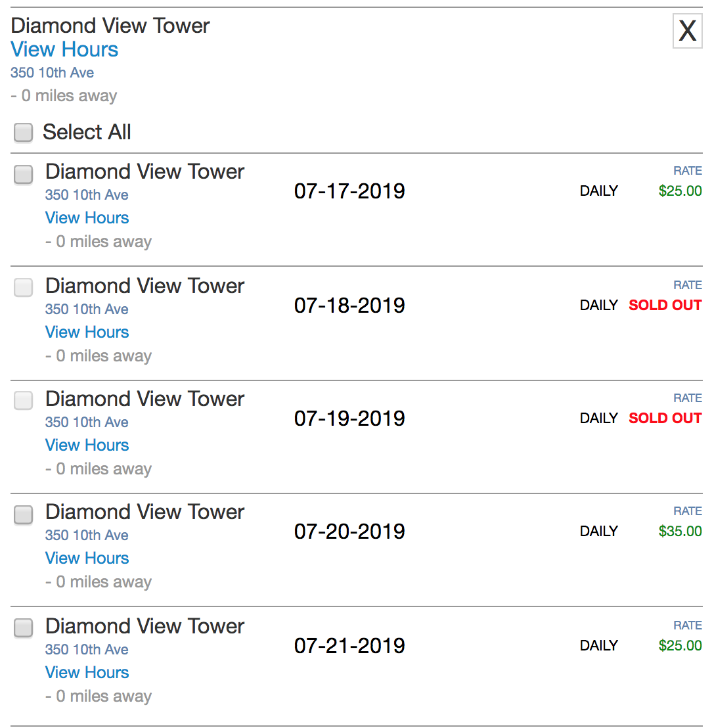Click the header 350 10th Ave address
The image size is (712, 728).
pos(52,72)
